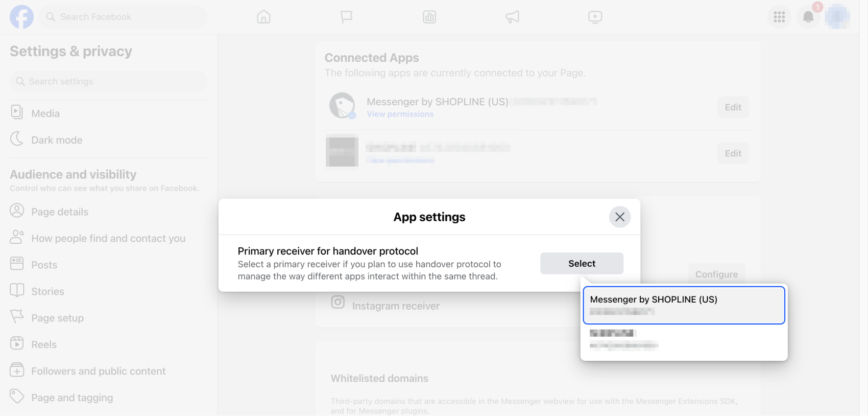This screenshot has height=416, width=868.
Task: Open the video play icon in top bar
Action: click(595, 17)
